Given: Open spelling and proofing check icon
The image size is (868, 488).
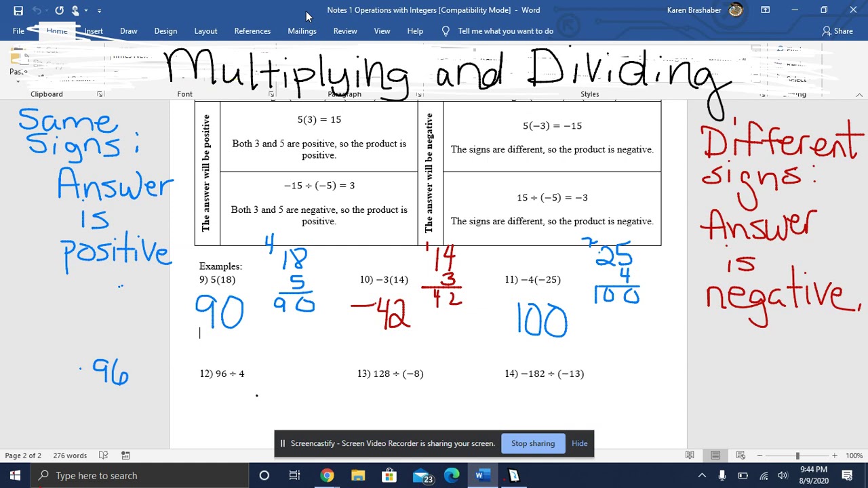Looking at the screenshot, I should 104,456.
